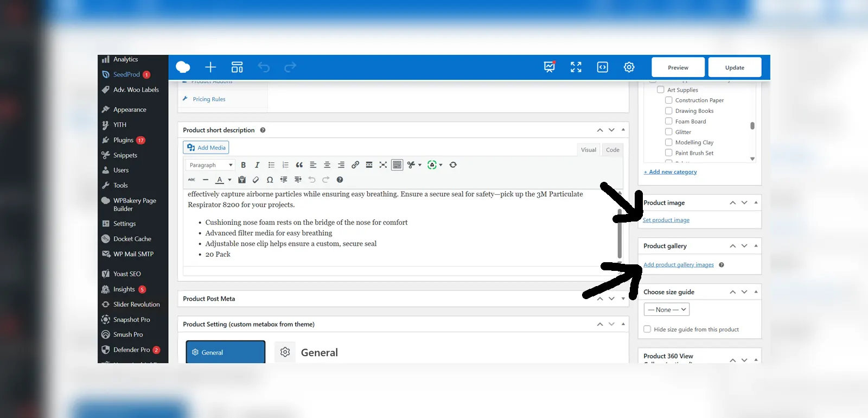
Task: Click the bulleted list icon
Action: pos(271,165)
